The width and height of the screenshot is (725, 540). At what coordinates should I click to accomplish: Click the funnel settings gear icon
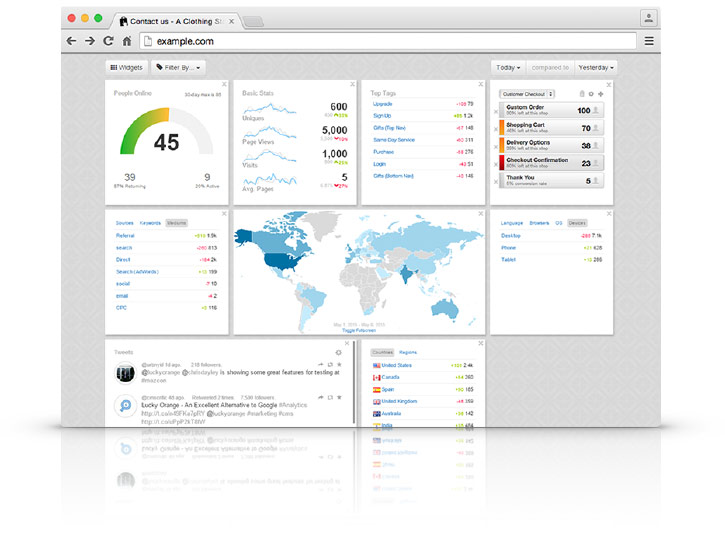tap(591, 94)
